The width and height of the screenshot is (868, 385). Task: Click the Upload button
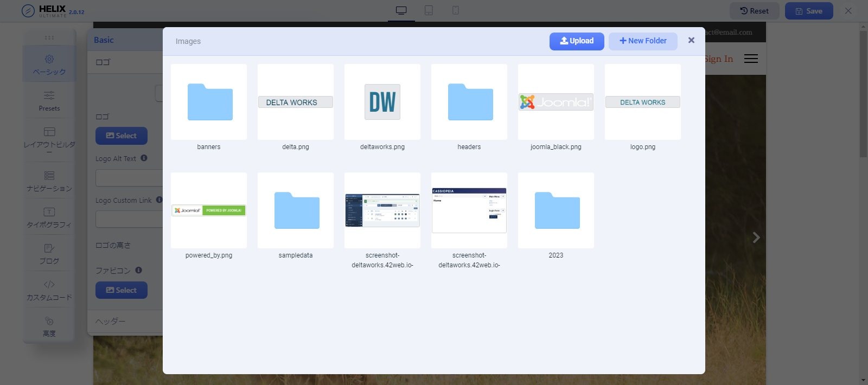(577, 41)
